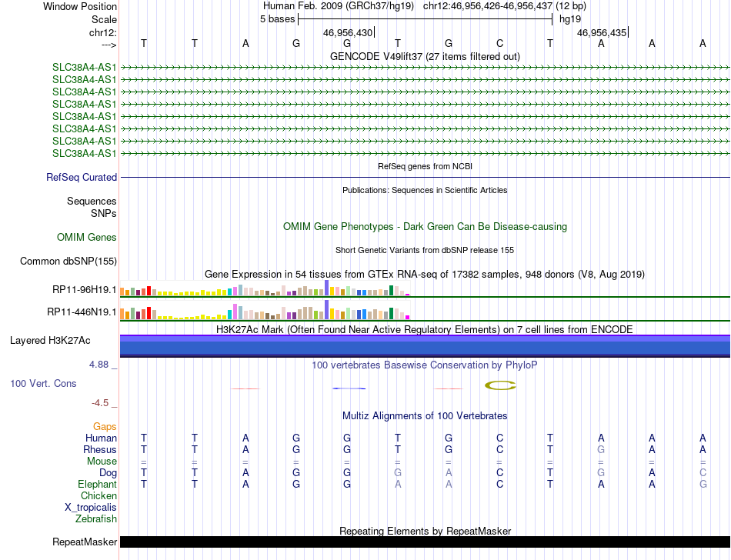
Task: Click the Human species label
Action: tap(101, 438)
